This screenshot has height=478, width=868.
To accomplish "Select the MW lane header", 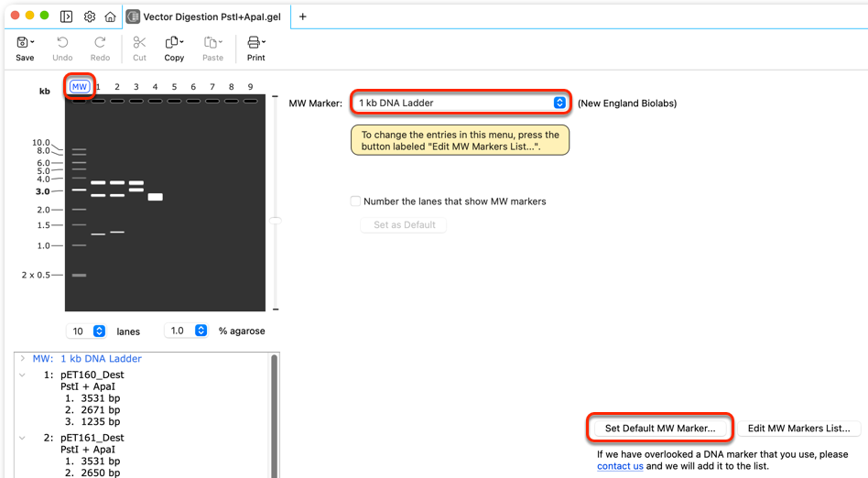I will point(80,86).
